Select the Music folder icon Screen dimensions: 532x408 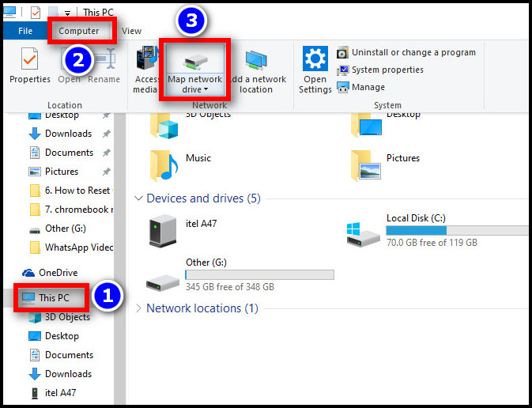click(164, 165)
